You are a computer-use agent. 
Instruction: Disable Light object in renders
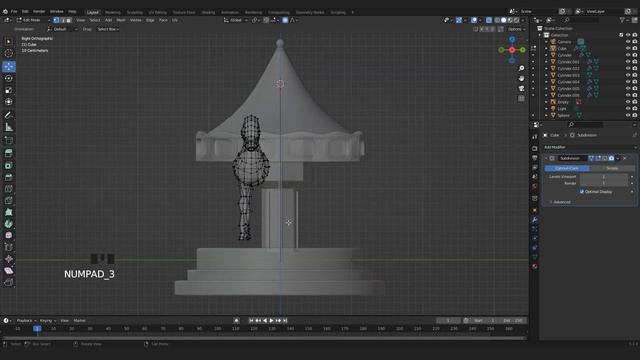click(635, 109)
